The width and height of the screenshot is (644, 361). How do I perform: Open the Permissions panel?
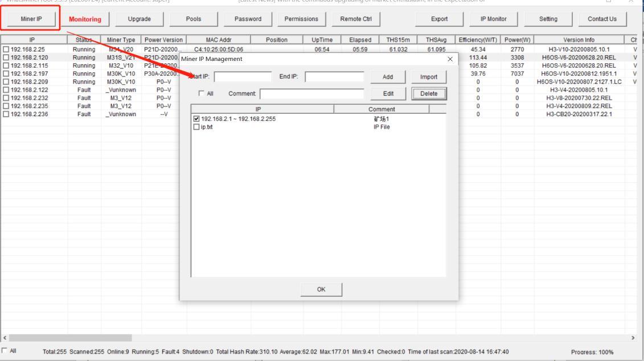[x=301, y=18]
